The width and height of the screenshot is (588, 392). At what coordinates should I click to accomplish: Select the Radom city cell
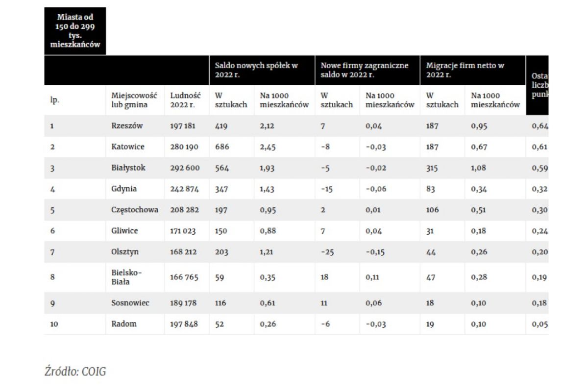(x=124, y=324)
